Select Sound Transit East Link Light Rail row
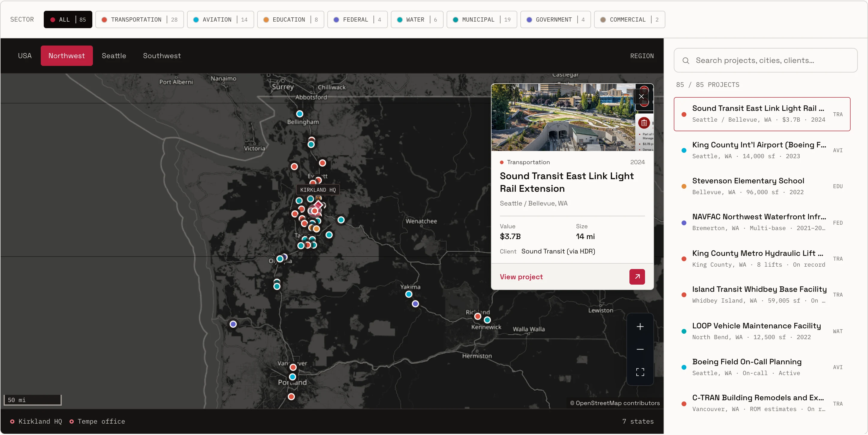The width and height of the screenshot is (868, 435). tap(762, 114)
